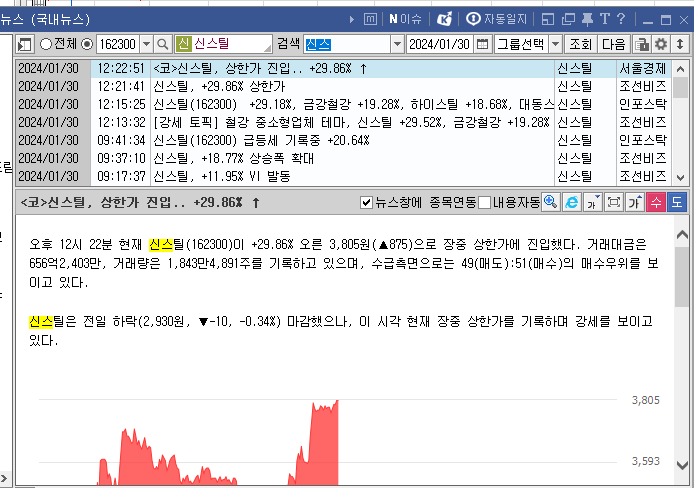Click the red 수 buy button

(x=656, y=202)
